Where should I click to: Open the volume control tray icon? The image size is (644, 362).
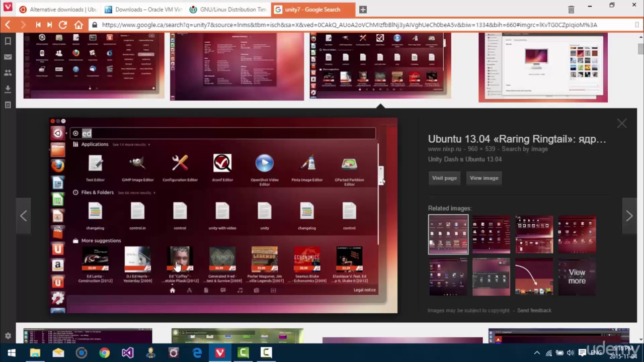[x=570, y=353]
